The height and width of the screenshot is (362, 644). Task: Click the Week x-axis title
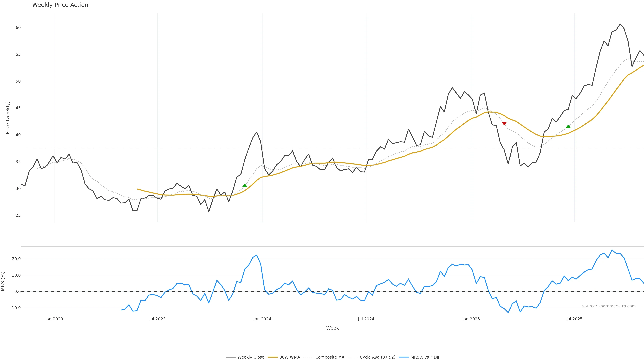(x=332, y=328)
